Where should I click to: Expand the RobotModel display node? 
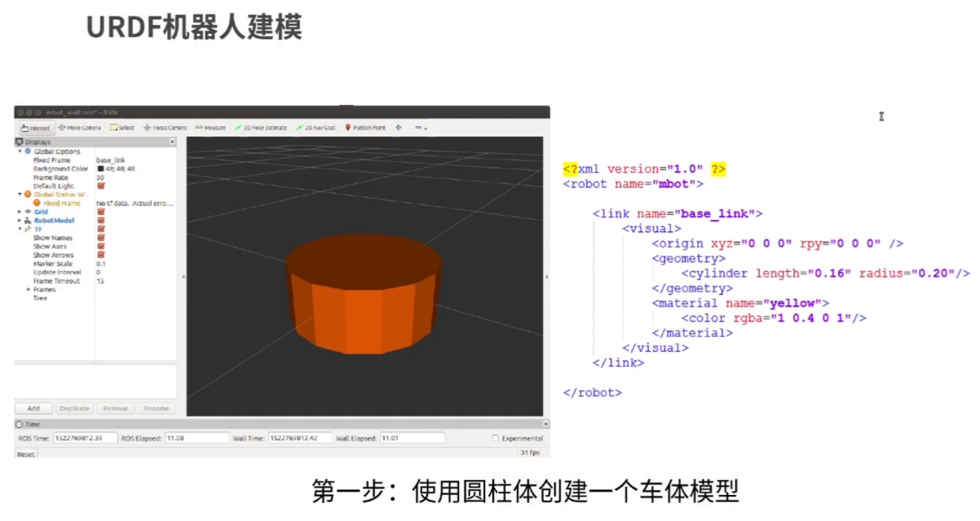pyautogui.click(x=20, y=220)
